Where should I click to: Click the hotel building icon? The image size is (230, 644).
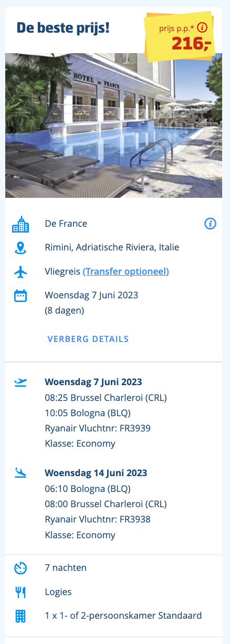click(20, 224)
